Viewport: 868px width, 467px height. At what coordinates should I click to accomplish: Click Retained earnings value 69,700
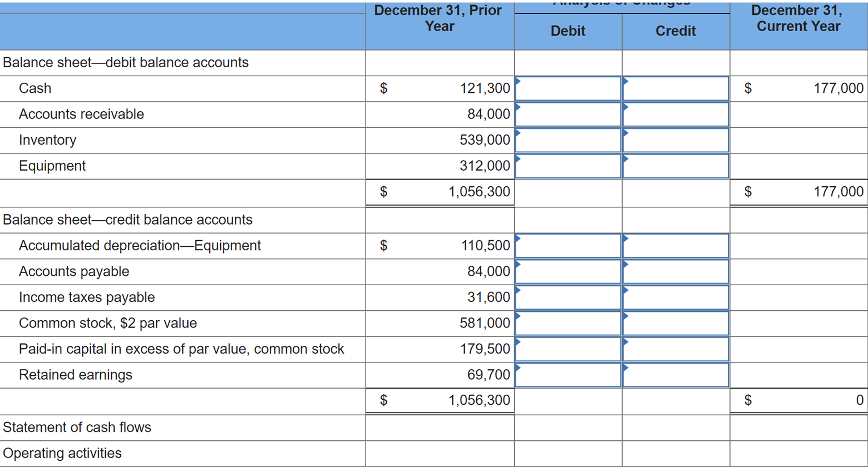(x=490, y=375)
